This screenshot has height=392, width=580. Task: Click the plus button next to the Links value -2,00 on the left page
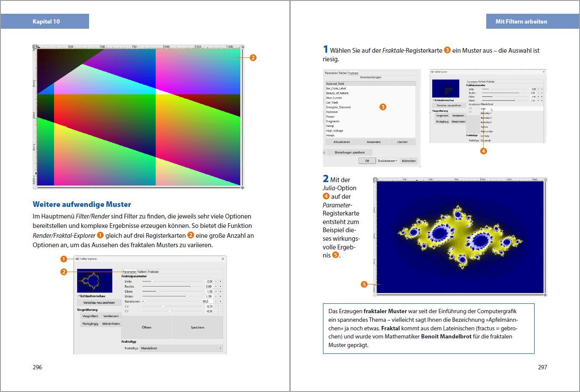coord(221,281)
